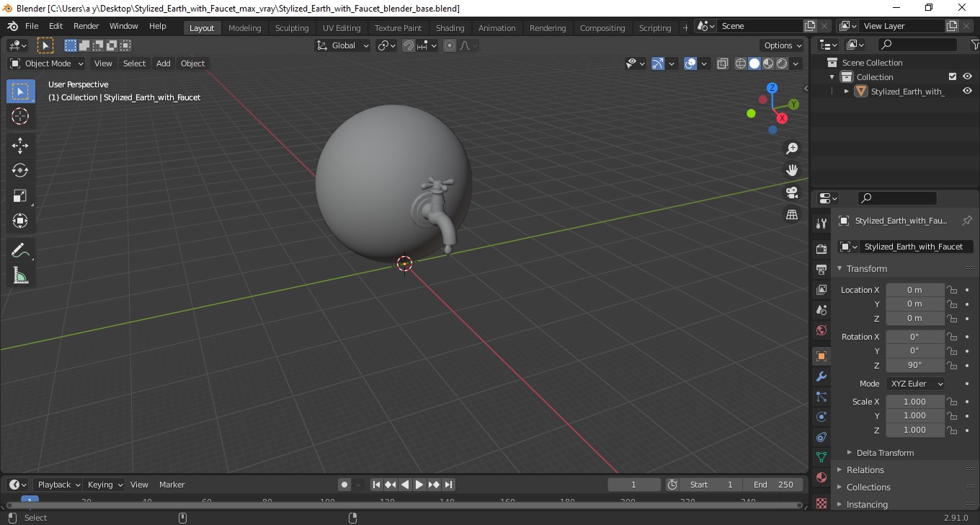Viewport: 980px width, 525px height.
Task: Open the Output properties tab
Action: click(x=821, y=270)
